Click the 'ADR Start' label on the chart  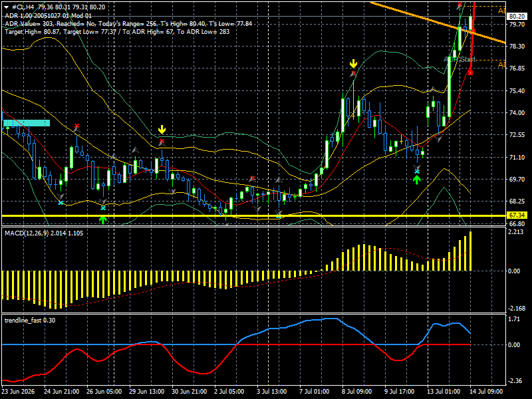click(x=460, y=59)
